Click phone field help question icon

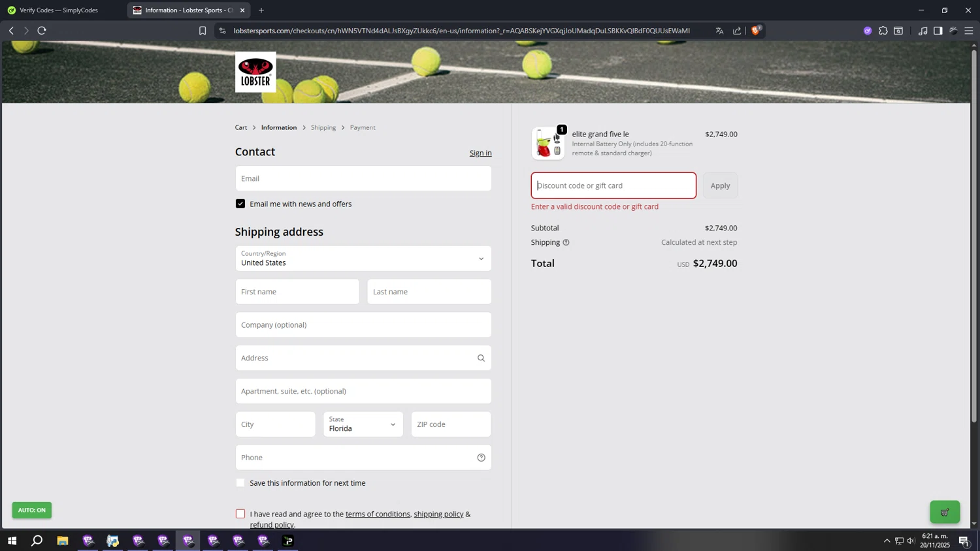click(481, 458)
